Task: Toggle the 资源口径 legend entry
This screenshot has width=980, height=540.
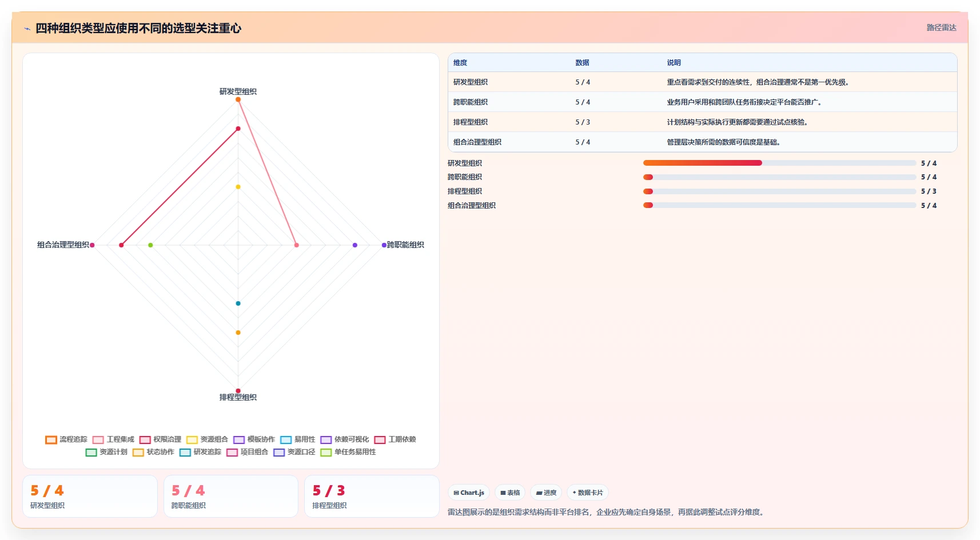Action: pyautogui.click(x=294, y=452)
